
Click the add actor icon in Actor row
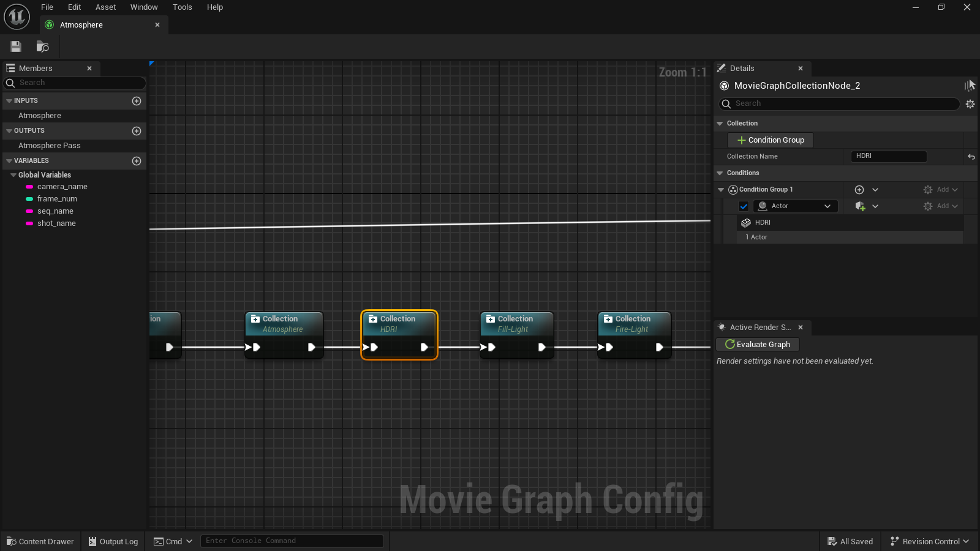[x=860, y=206]
